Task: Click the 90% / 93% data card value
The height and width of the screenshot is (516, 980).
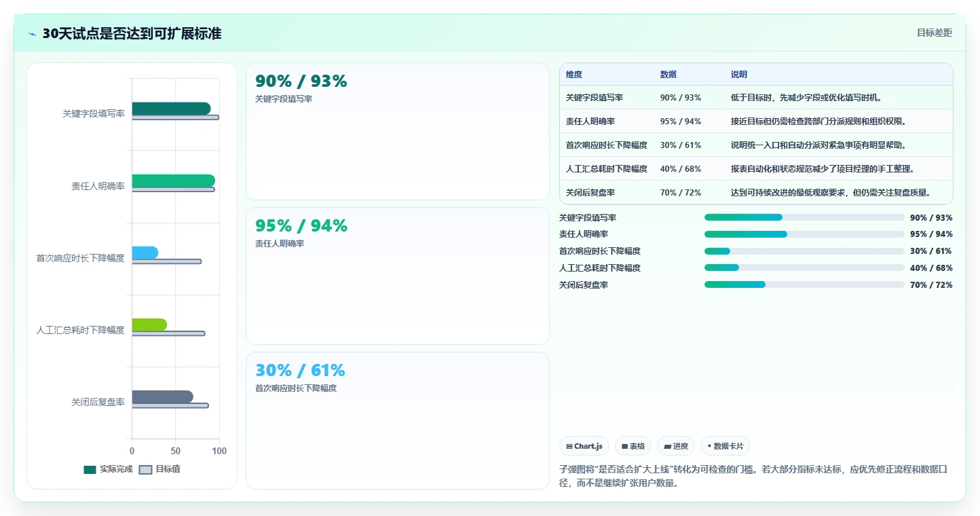Action: [301, 81]
